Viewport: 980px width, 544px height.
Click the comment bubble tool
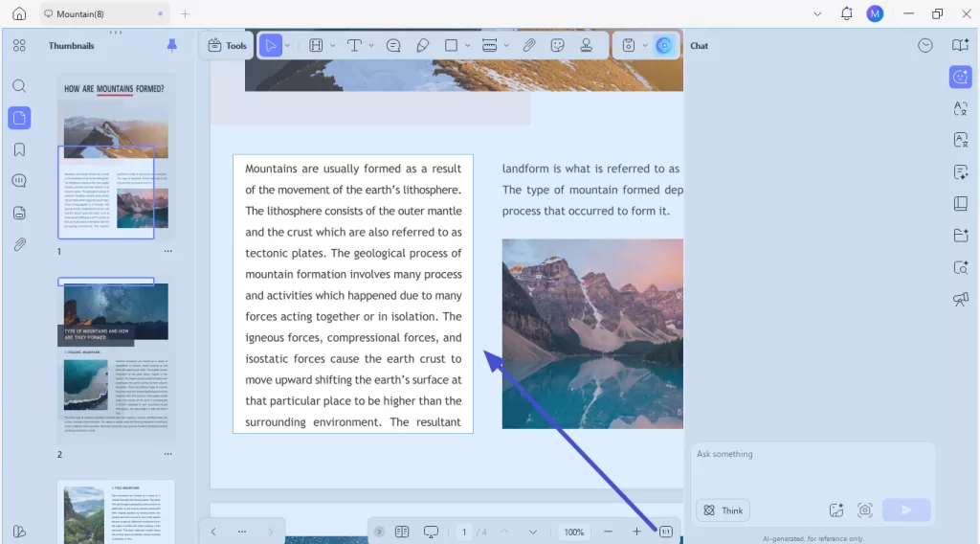pos(393,45)
